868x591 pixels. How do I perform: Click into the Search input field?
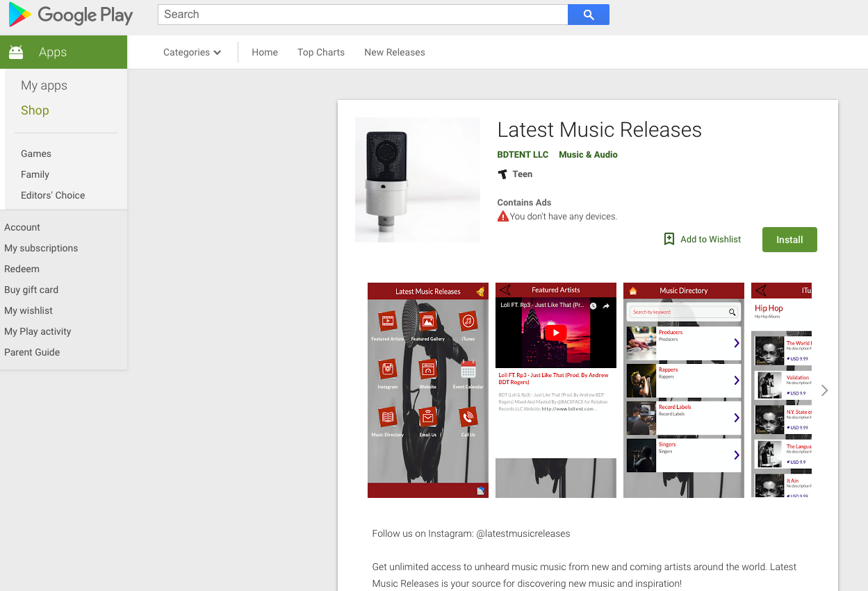[363, 15]
